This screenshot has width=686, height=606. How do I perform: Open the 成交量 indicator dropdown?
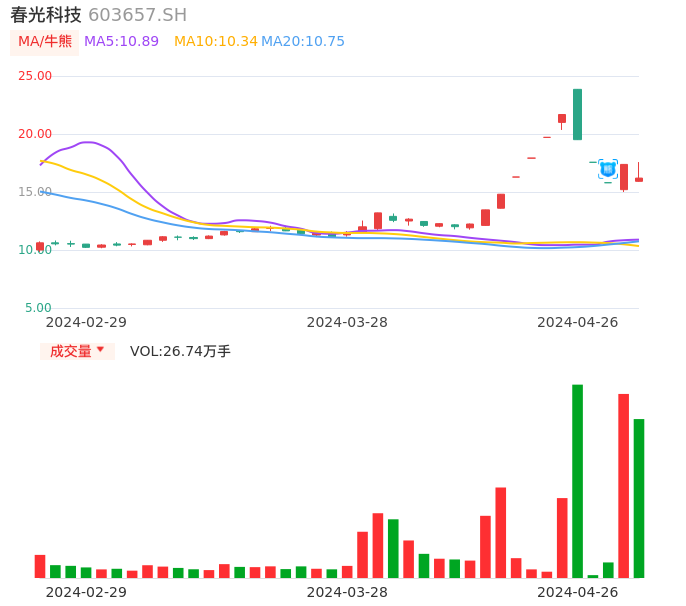point(77,351)
